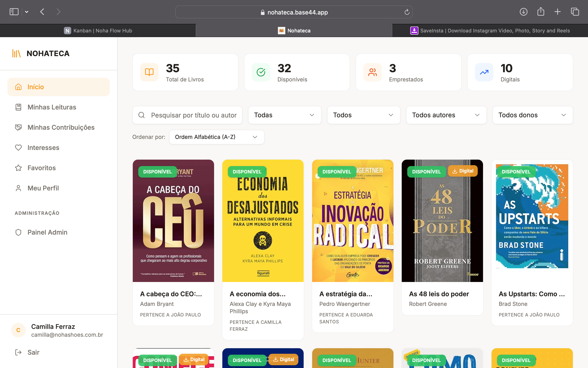Open the Ordem Alfabética (A-Z) sort dropdown

[x=217, y=137]
